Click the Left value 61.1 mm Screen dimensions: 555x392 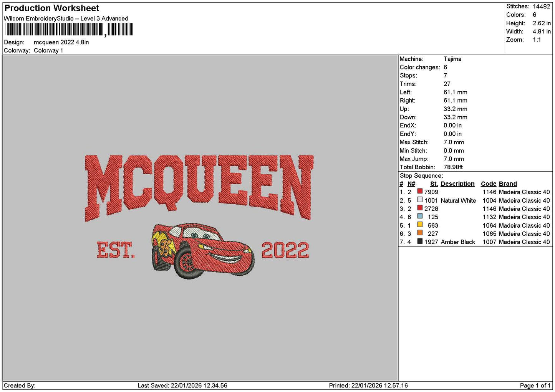pyautogui.click(x=456, y=92)
